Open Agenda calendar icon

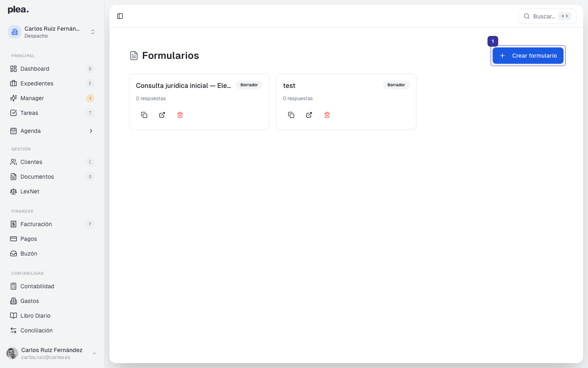click(13, 131)
